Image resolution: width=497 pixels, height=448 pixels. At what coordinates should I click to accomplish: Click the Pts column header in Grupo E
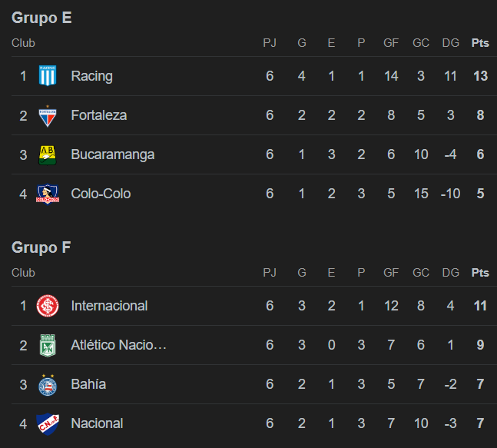pos(480,43)
